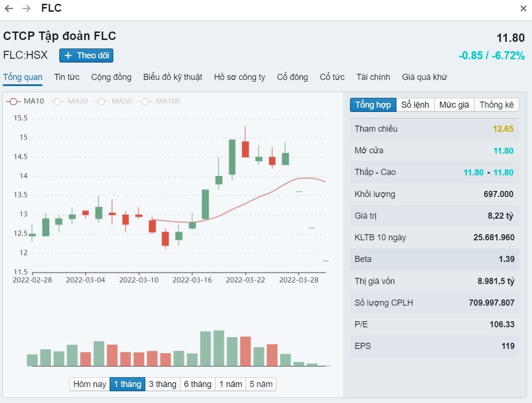Viewport: 532px width, 403px height.
Task: Click the tallest green candlestick near 2022-03-21
Action: [x=232, y=157]
